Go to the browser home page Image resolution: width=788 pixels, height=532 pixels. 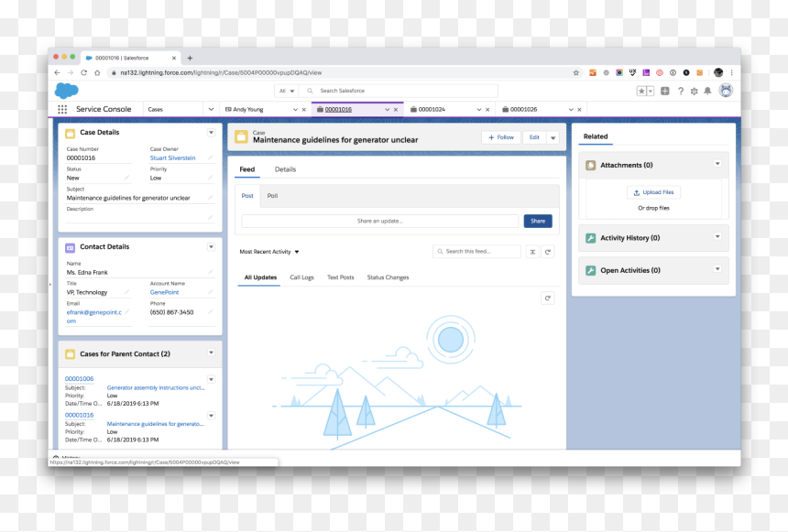(x=97, y=72)
